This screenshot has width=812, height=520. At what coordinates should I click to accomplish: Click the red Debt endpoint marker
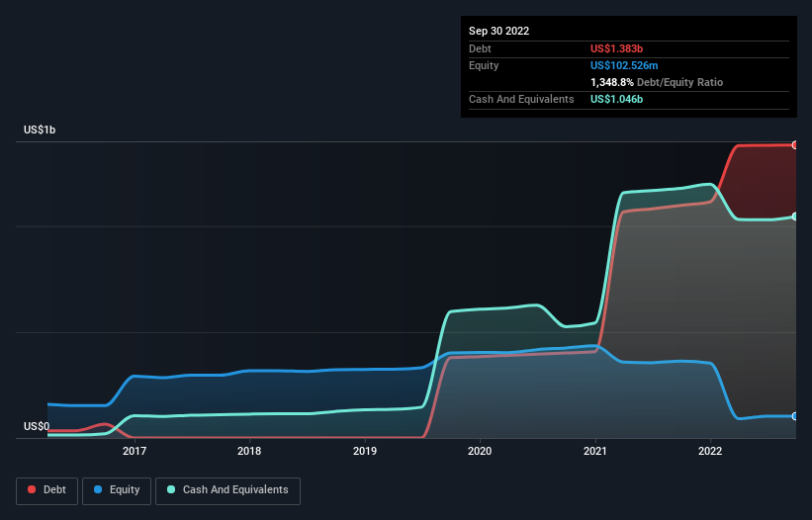click(x=795, y=145)
